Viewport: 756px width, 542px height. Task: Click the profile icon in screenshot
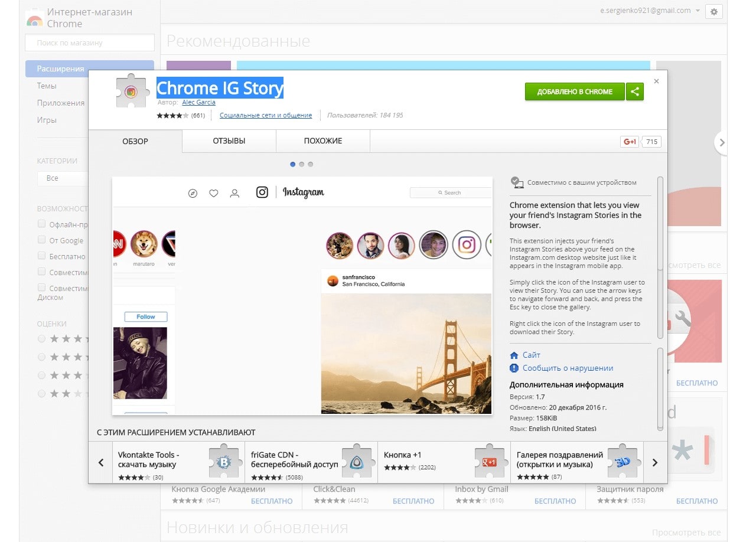(x=234, y=193)
